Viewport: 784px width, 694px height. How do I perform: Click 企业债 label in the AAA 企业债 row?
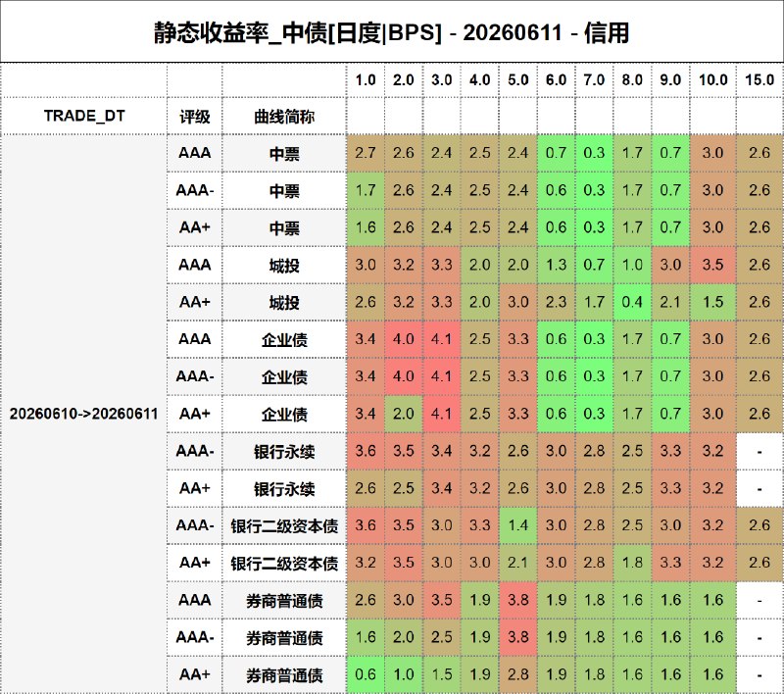pyautogui.click(x=284, y=340)
